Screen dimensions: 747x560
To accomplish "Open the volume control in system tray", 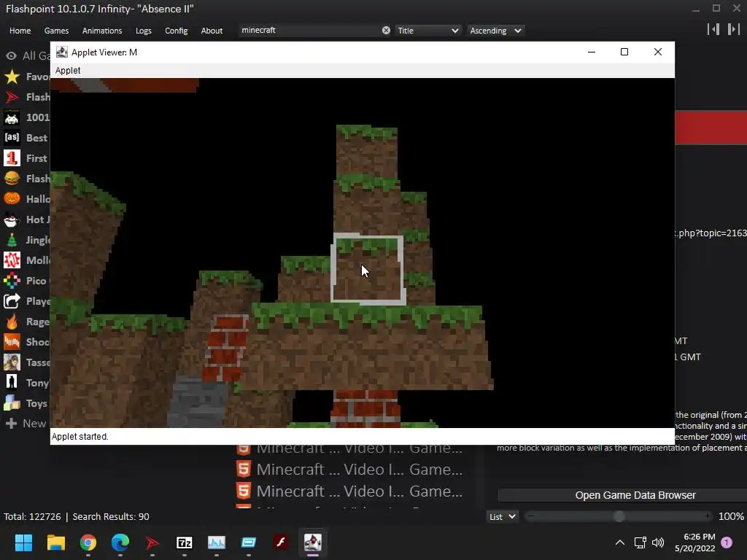I will click(x=658, y=542).
